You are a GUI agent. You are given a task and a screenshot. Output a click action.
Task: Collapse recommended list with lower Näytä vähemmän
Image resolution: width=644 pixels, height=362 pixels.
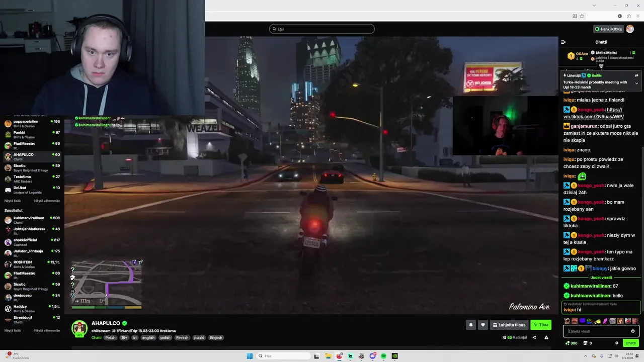point(47,330)
